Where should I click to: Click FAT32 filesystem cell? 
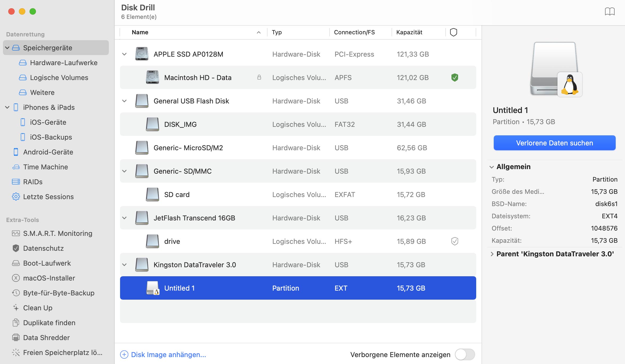point(344,124)
